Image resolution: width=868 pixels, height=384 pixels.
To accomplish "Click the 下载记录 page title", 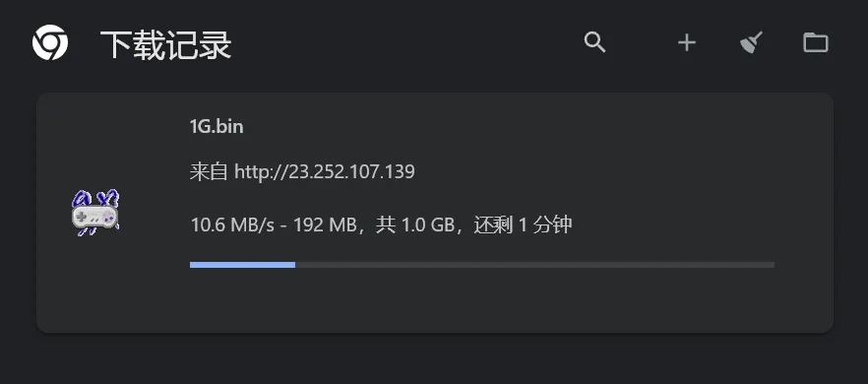I will 165,45.
